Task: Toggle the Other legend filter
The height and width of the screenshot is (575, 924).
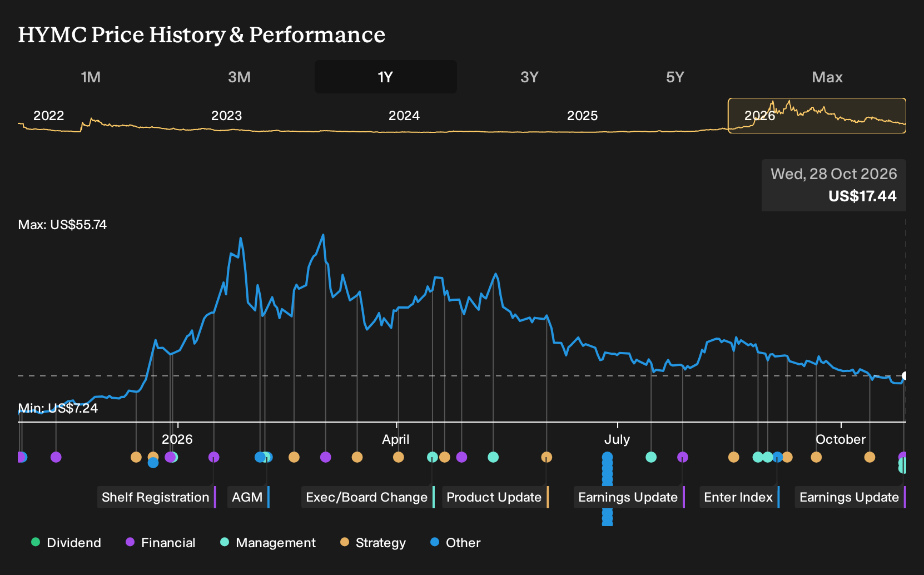Action: 455,543
